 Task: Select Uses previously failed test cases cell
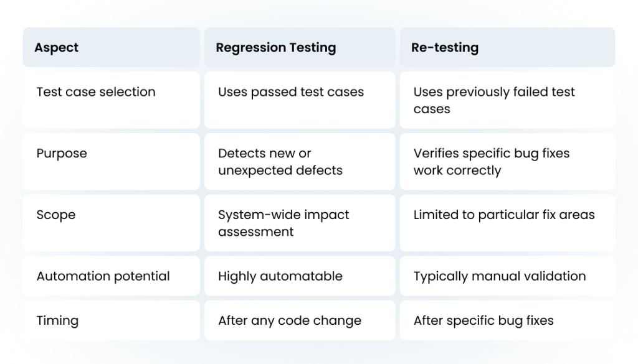[507, 100]
